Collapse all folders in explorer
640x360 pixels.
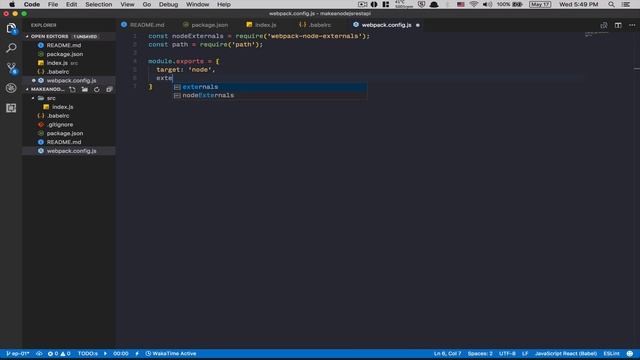pyautogui.click(x=109, y=89)
